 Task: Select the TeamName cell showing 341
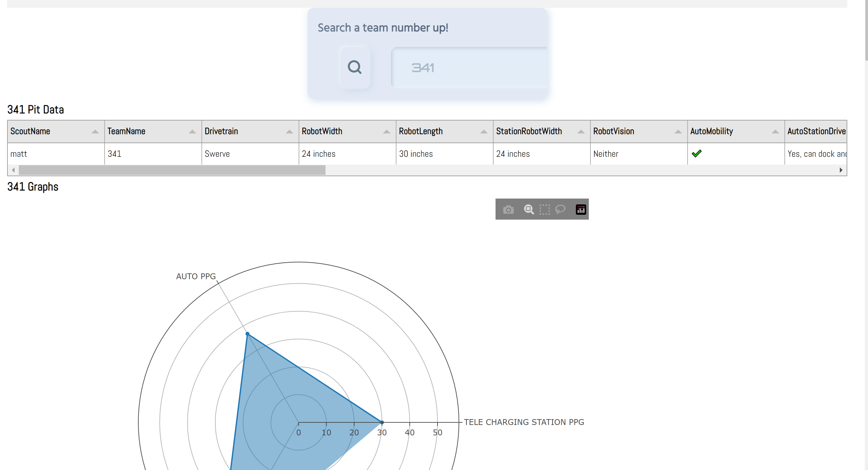(x=153, y=154)
